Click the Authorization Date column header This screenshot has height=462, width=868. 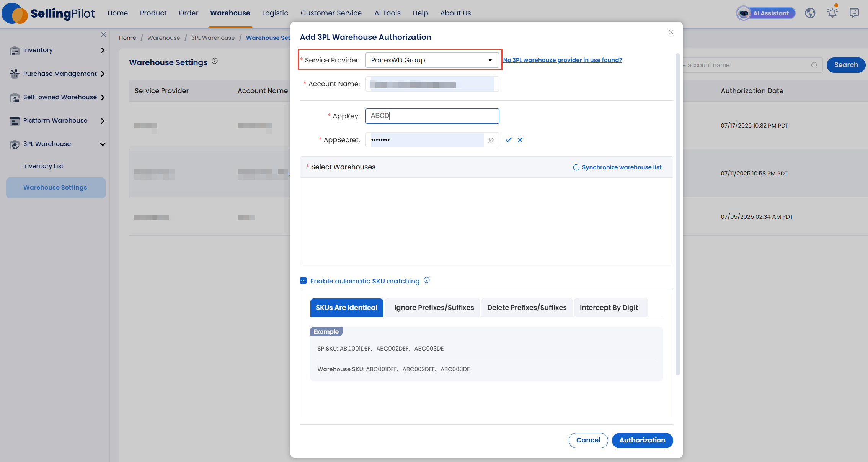tap(752, 91)
